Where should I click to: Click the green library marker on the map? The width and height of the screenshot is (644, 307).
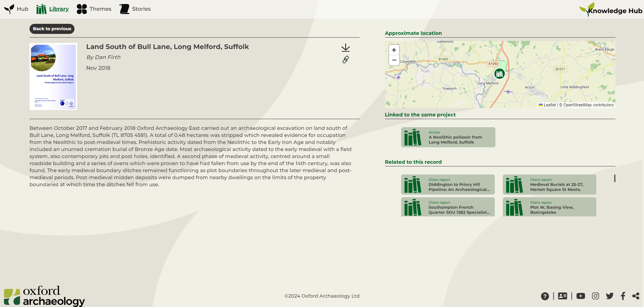click(x=499, y=73)
